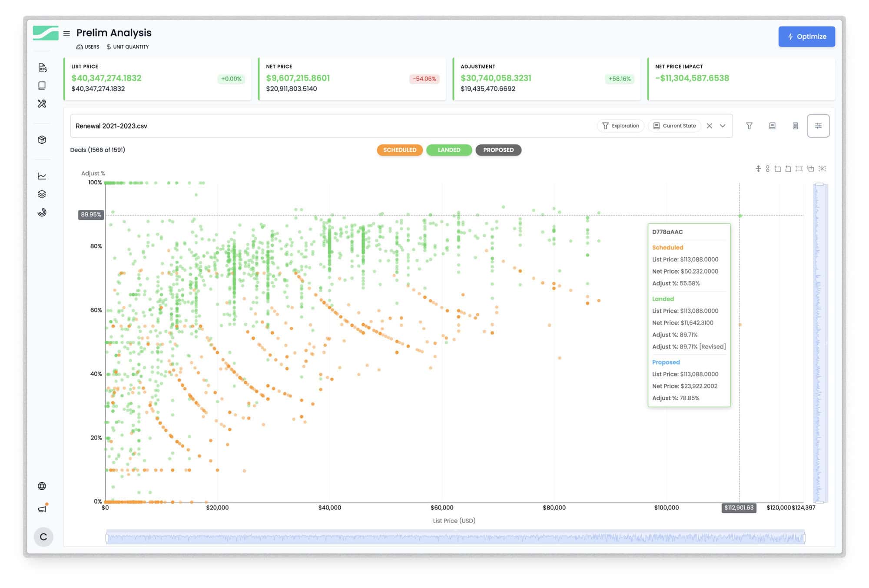Open the layers stack sidebar icon
This screenshot has height=588, width=869.
[x=42, y=194]
